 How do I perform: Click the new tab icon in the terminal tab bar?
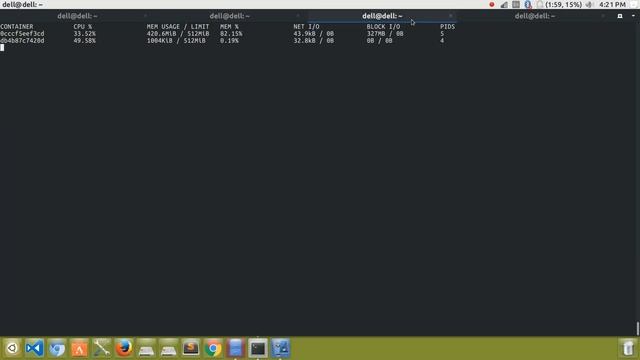(x=620, y=16)
